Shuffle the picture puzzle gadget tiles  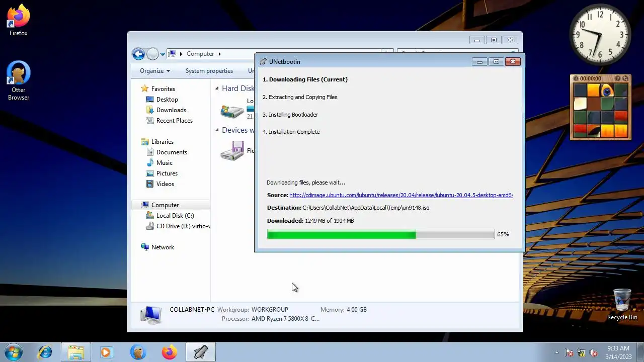click(625, 78)
